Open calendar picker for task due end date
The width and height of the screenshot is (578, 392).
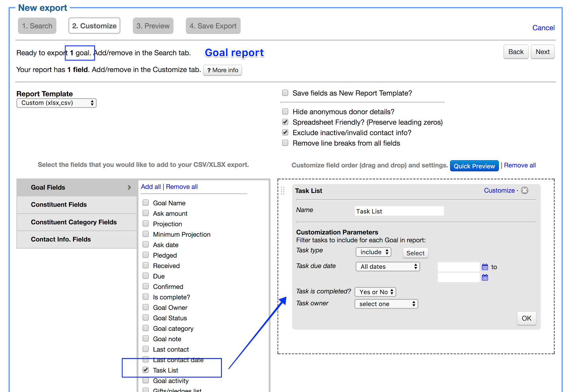pyautogui.click(x=485, y=277)
